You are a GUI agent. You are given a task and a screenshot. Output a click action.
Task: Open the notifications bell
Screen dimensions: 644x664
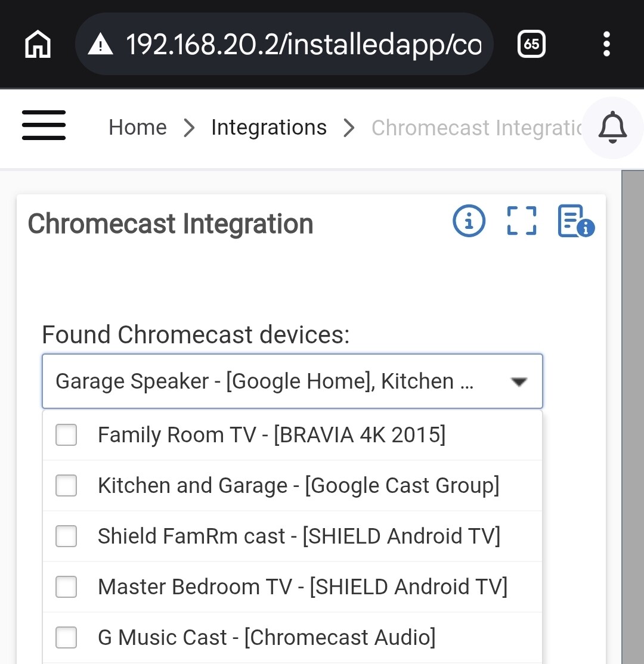click(x=612, y=128)
